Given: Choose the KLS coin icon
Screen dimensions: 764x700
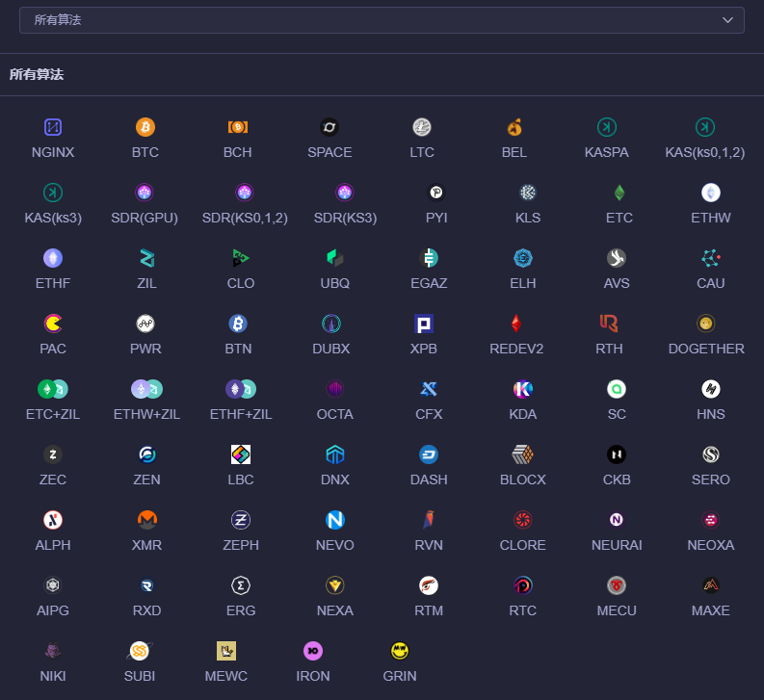Looking at the screenshot, I should pos(528,193).
